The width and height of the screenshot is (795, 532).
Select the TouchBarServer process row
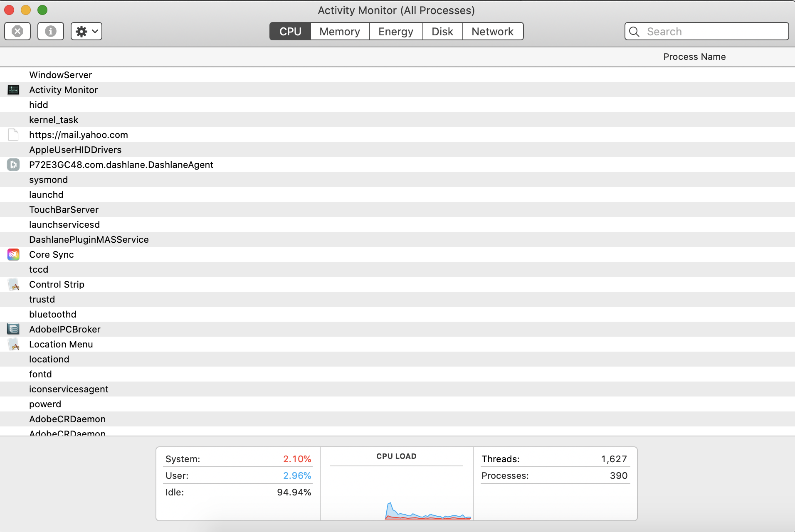[397, 209]
